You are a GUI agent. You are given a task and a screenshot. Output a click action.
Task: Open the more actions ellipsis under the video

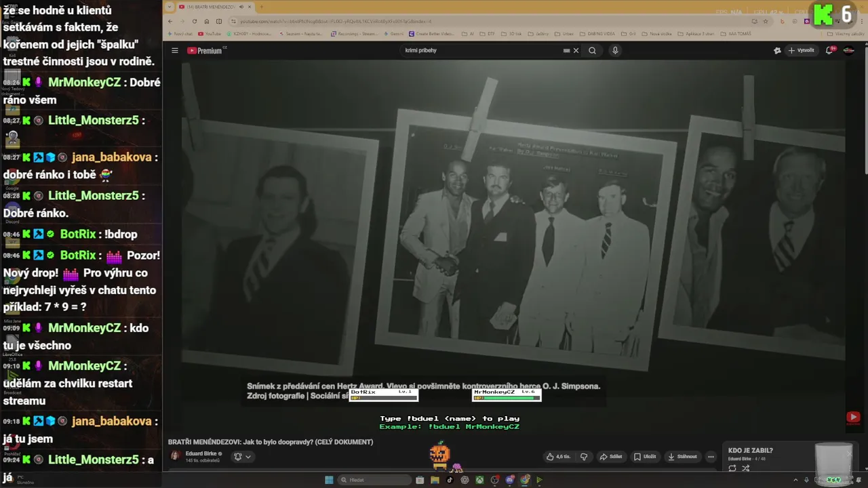click(x=711, y=457)
